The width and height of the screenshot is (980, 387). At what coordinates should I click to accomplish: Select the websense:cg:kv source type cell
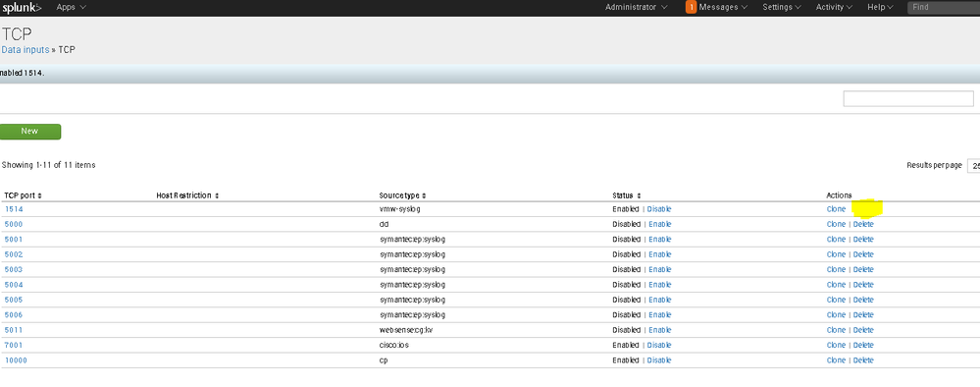coord(405,329)
